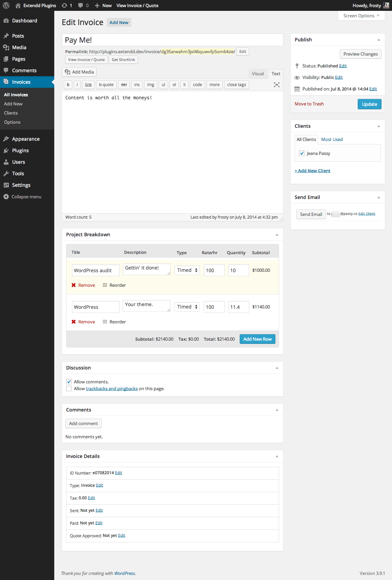Click the View Invoice / Quote button
The image size is (392, 580).
(86, 60)
